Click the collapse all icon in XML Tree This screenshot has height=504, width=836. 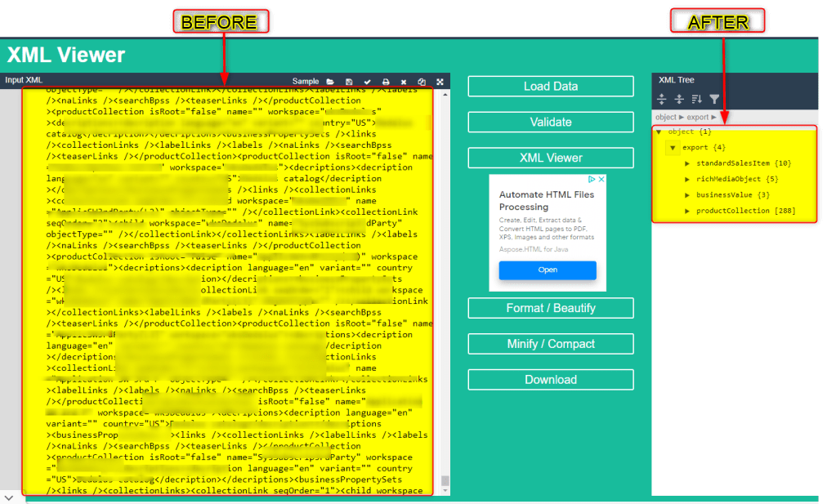point(679,100)
